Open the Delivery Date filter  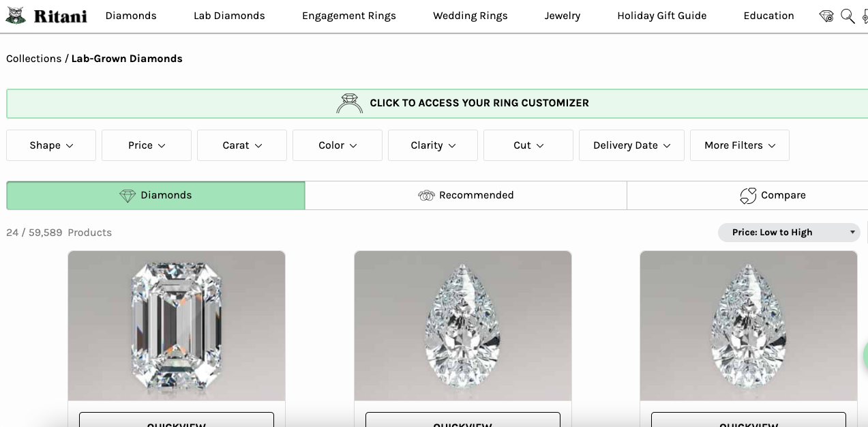coord(631,145)
